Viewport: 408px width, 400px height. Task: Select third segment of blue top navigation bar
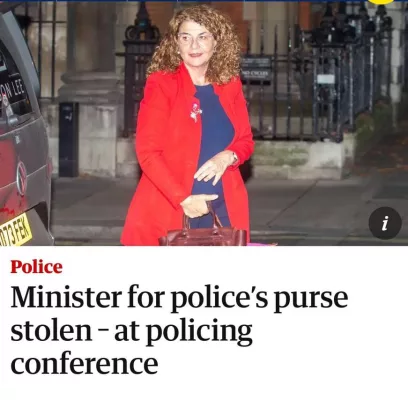coord(210,1)
